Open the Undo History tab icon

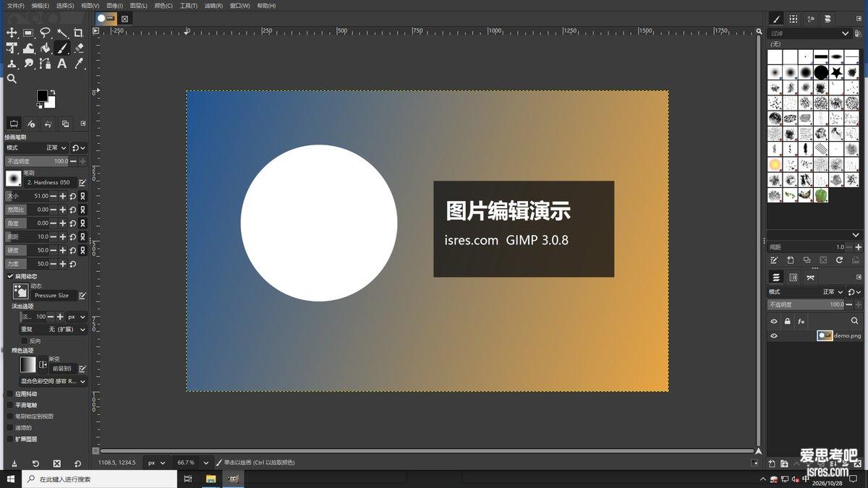[x=48, y=124]
